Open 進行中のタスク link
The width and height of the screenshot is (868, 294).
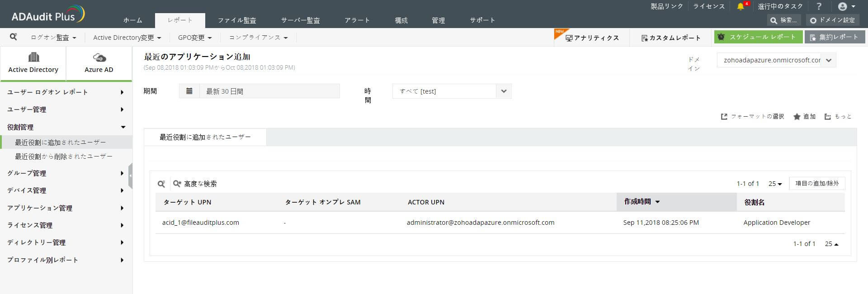780,6
